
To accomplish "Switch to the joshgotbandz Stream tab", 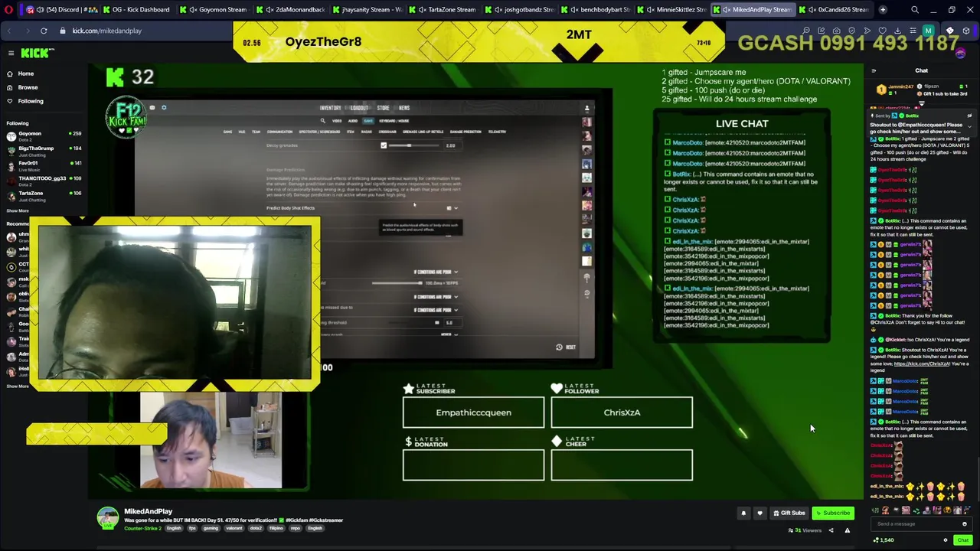I will pos(521,10).
